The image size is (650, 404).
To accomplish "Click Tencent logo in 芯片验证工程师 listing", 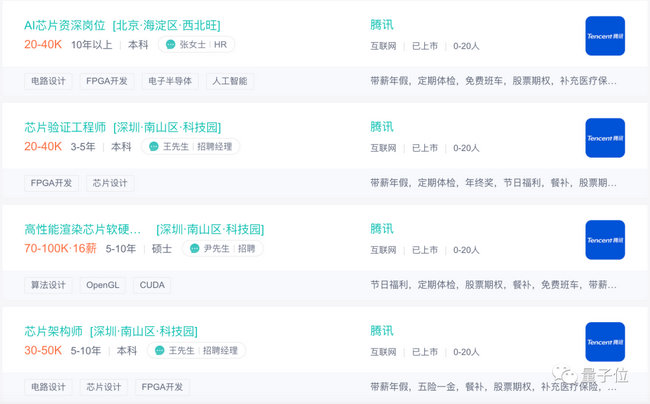I will [x=605, y=138].
